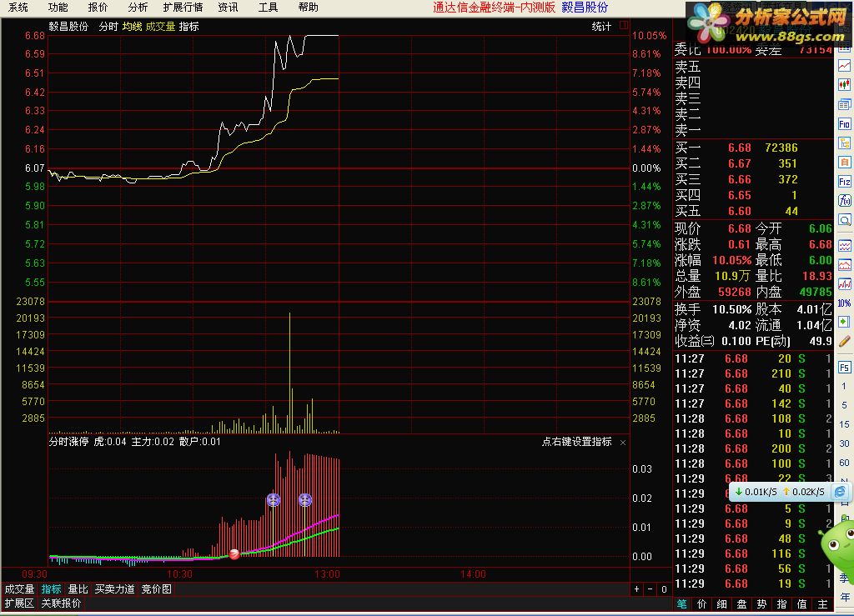
Task: Click the minus pane button
Action: pos(650,589)
